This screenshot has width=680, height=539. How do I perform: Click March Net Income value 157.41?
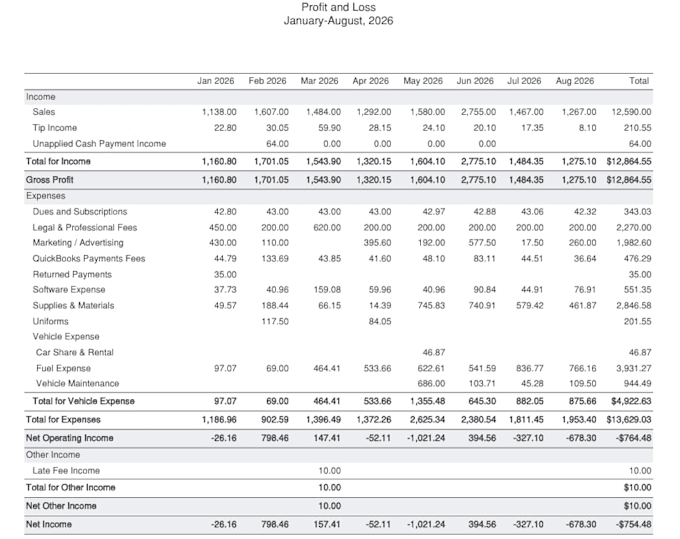click(327, 524)
